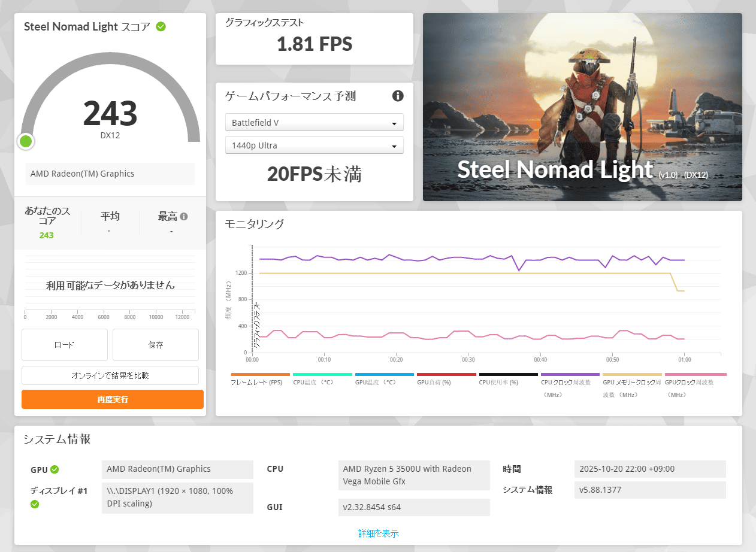Screen dimensions: 756x552
Task: Click the green score marker on the gauge
Action: pyautogui.click(x=26, y=141)
